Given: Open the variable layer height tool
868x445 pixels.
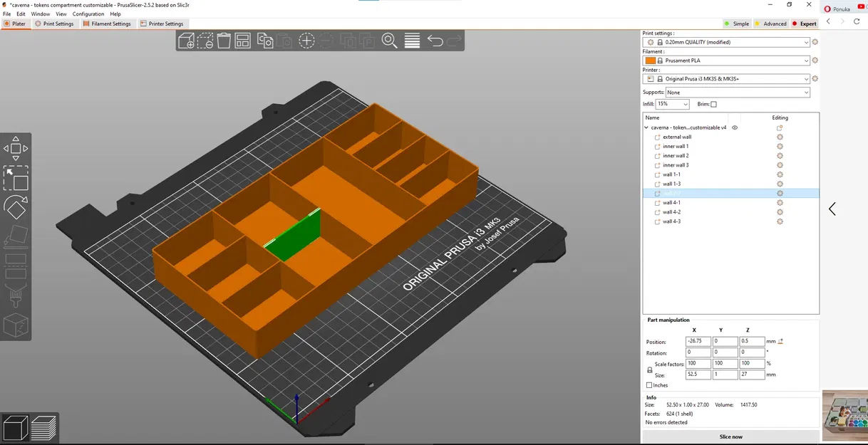Looking at the screenshot, I should 412,41.
